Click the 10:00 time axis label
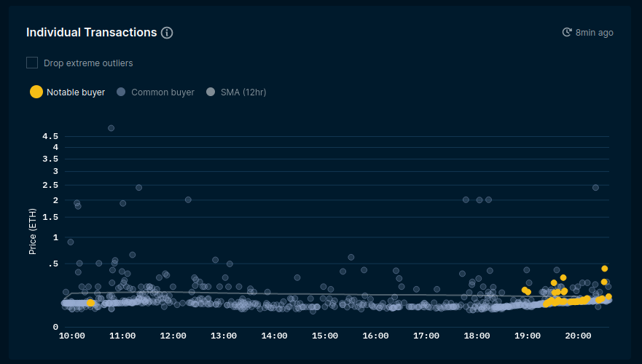The width and height of the screenshot is (642, 364). click(72, 336)
